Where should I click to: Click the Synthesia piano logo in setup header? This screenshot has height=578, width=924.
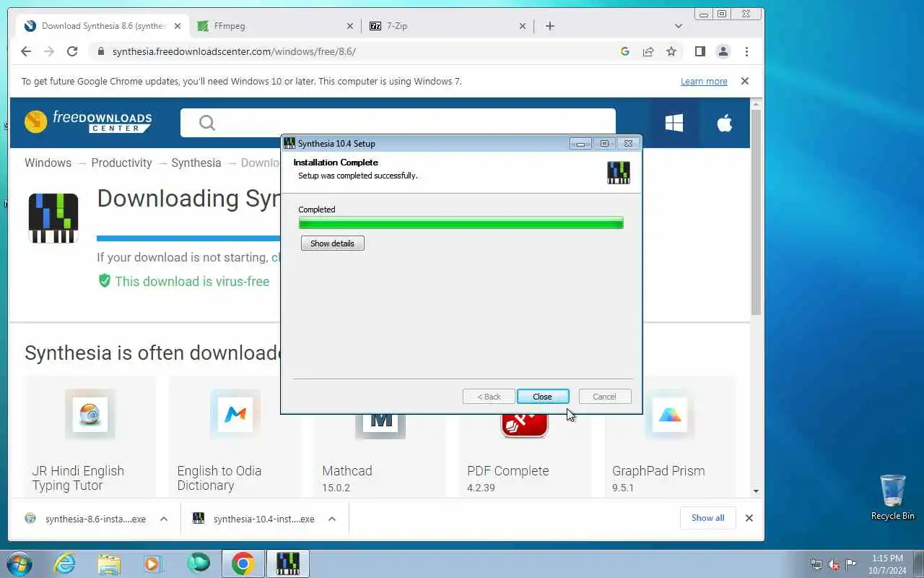tap(619, 173)
